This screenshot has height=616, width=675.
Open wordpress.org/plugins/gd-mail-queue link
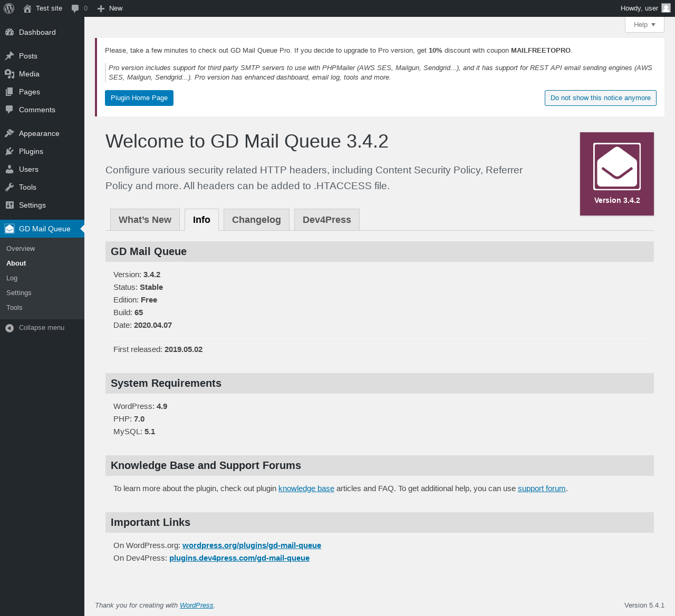pyautogui.click(x=252, y=545)
